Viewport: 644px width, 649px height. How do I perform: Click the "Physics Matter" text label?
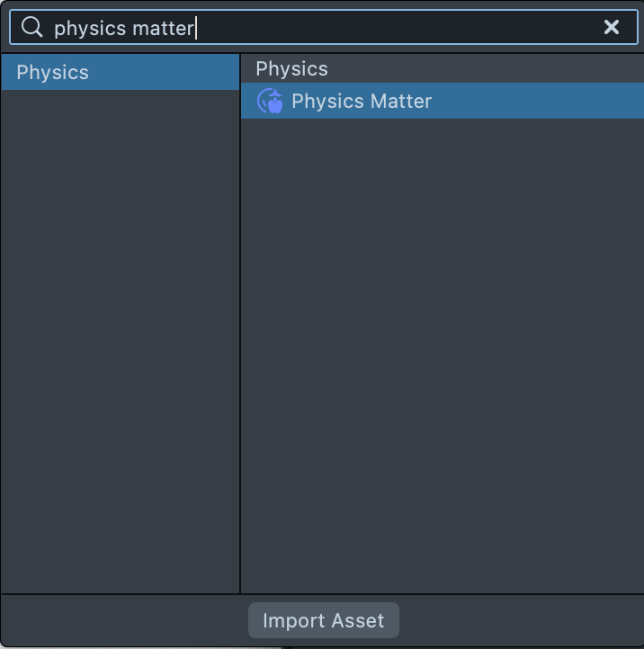point(362,101)
